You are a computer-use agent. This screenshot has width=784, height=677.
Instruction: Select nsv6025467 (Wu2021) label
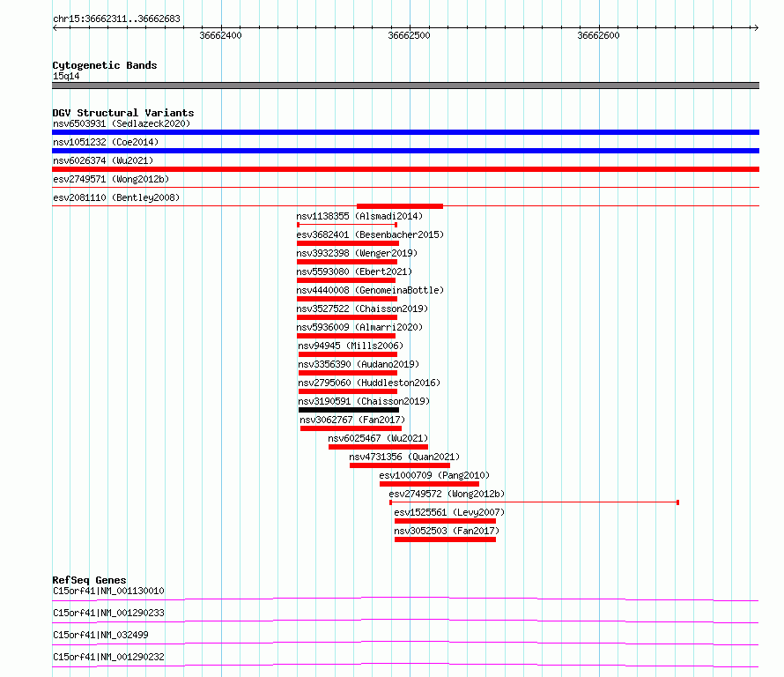[378, 438]
